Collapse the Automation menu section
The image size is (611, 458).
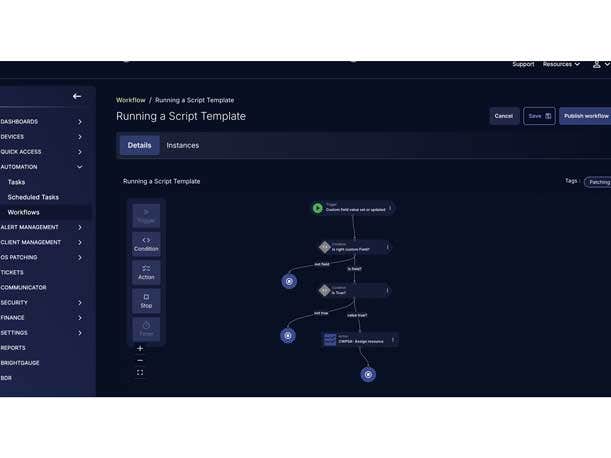coord(80,167)
